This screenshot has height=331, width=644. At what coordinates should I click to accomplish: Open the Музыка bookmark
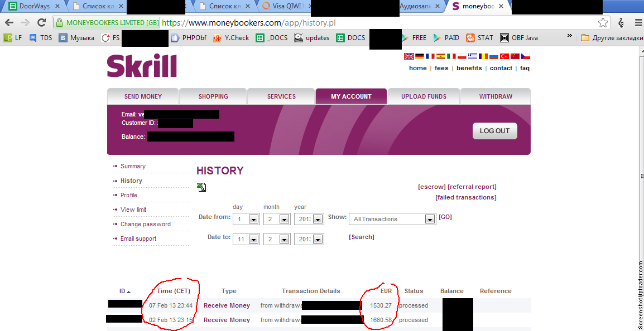click(x=76, y=38)
